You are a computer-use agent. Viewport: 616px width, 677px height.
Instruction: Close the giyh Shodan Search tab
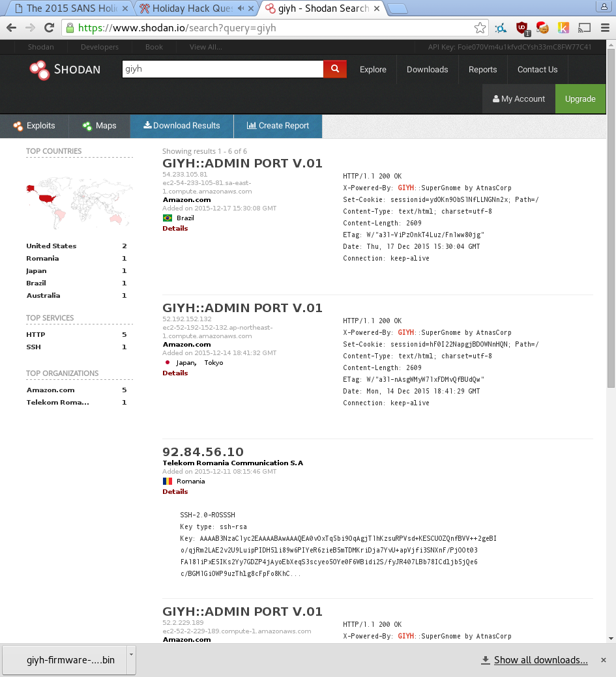pyautogui.click(x=377, y=8)
